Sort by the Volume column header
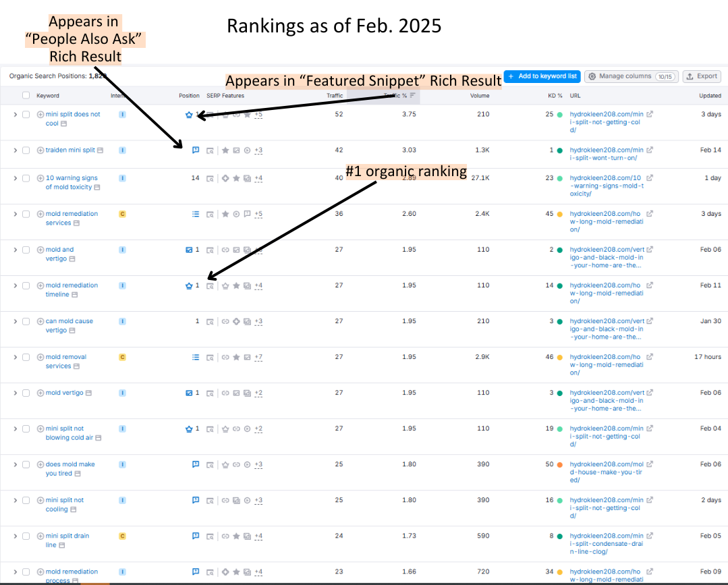 coord(480,96)
